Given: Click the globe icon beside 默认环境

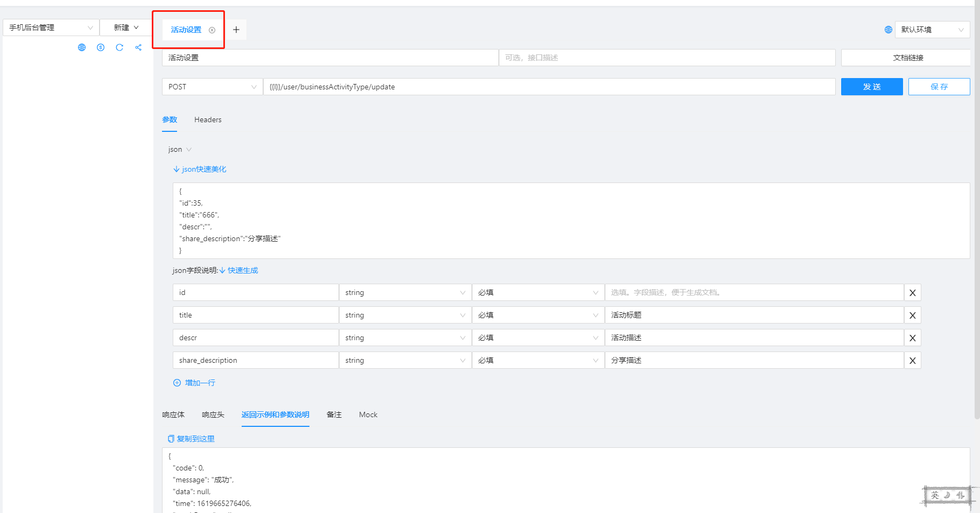Looking at the screenshot, I should coord(889,30).
